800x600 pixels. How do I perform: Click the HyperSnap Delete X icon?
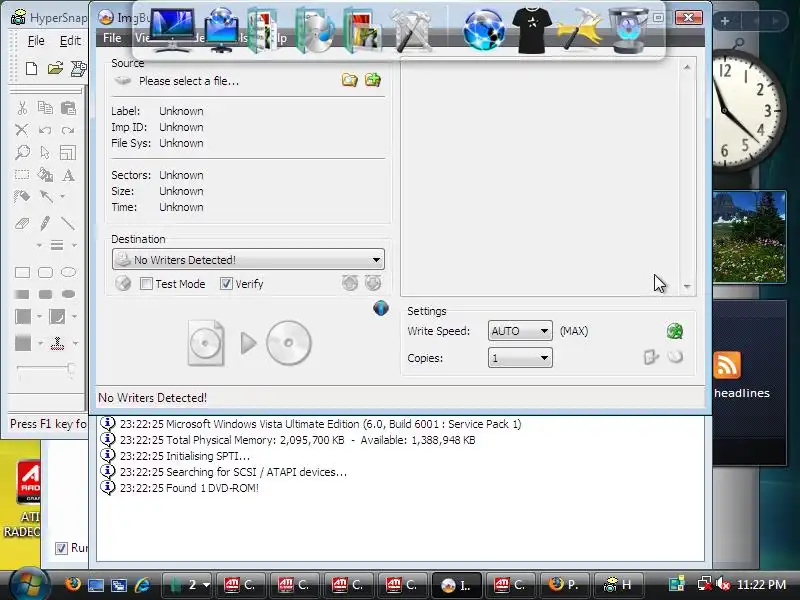22,130
